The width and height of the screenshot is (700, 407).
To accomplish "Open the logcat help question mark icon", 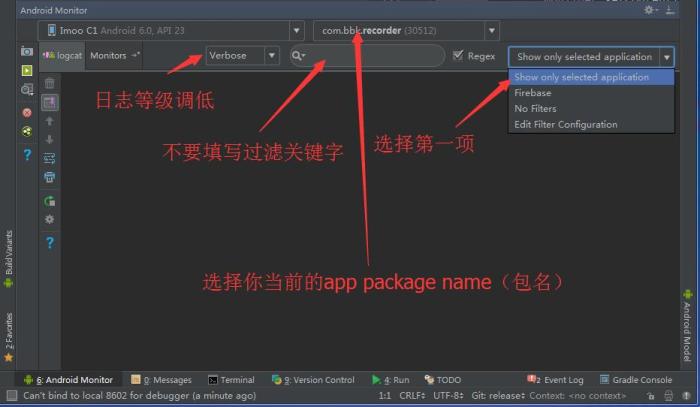I will [x=50, y=242].
